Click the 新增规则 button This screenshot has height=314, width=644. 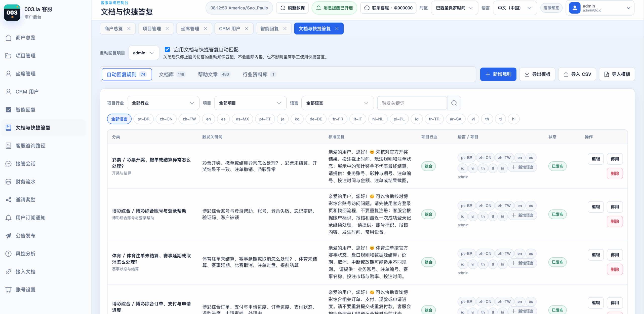pos(498,74)
